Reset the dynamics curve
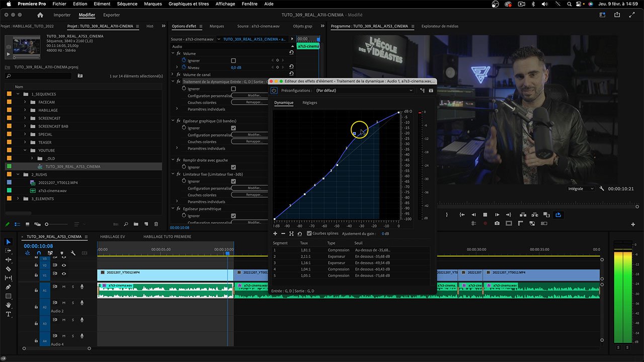 pyautogui.click(x=299, y=233)
